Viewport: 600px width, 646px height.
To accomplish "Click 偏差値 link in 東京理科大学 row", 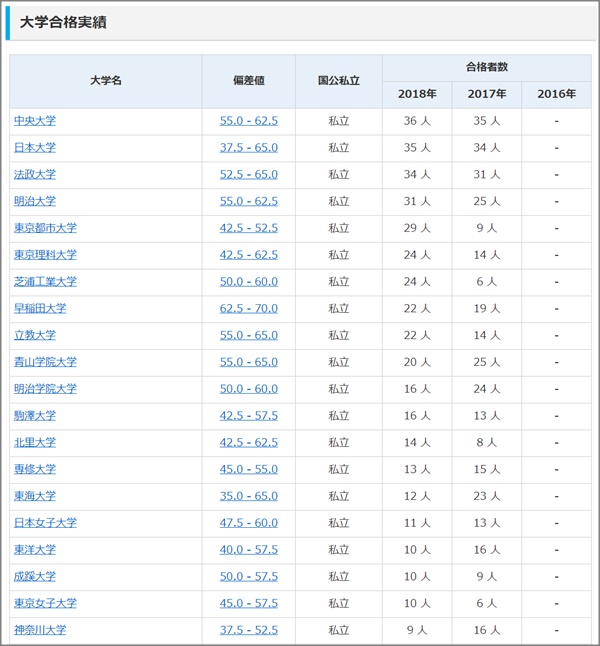I will coord(248,255).
